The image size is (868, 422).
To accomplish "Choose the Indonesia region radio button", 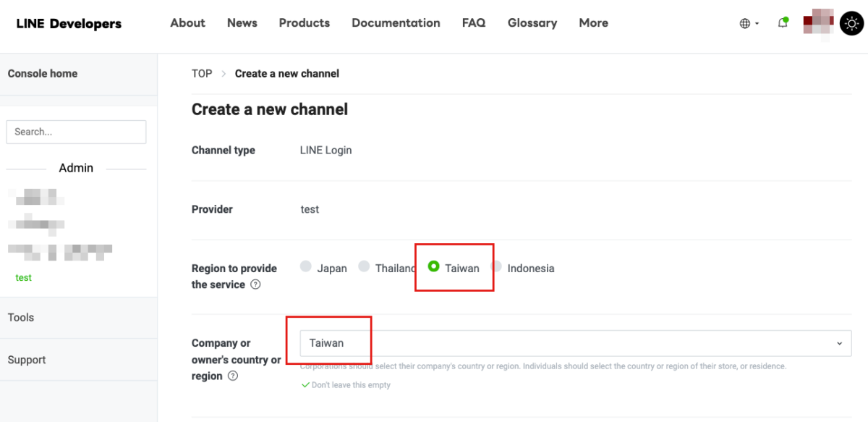I will (496, 267).
